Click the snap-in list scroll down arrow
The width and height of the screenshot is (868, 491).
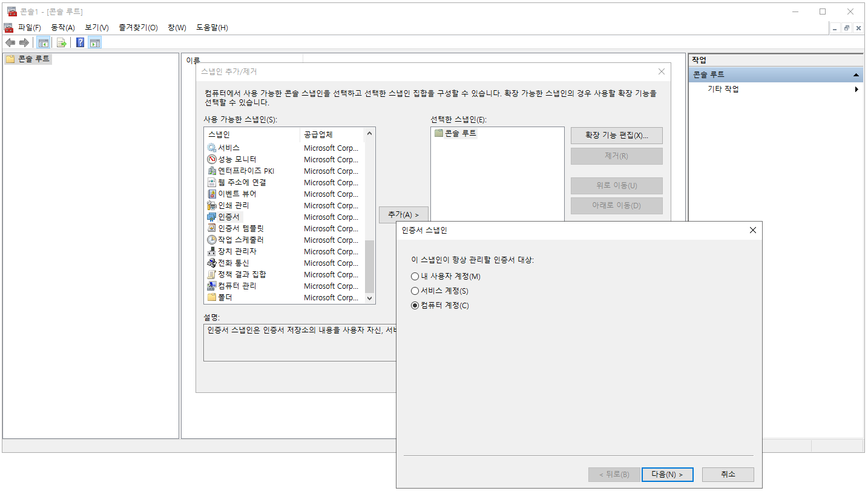[x=370, y=298]
